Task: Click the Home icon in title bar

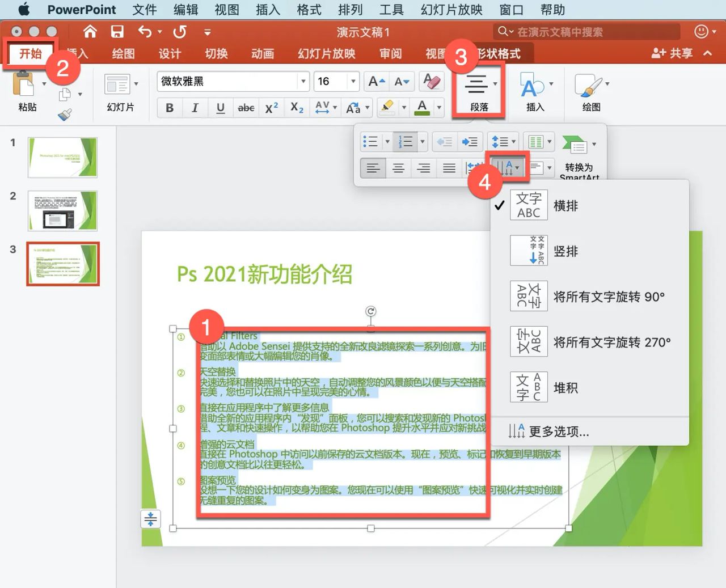Action: 90,32
